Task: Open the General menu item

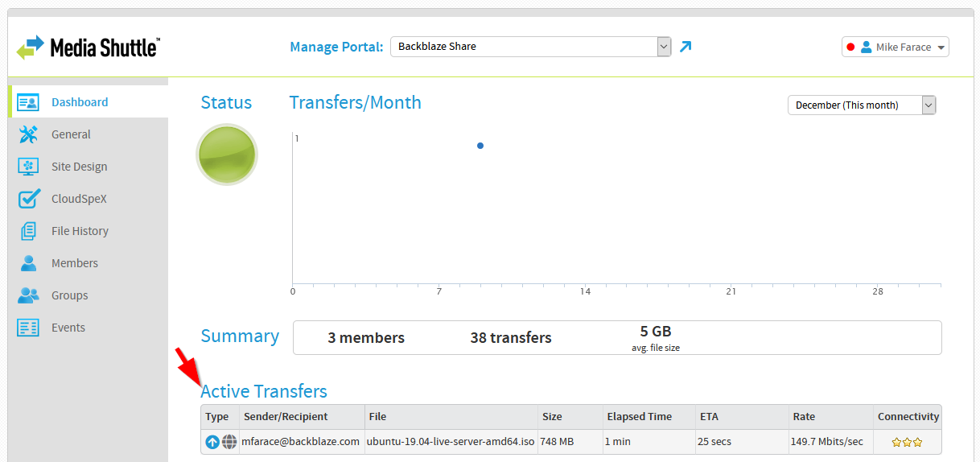Action: pyautogui.click(x=71, y=134)
